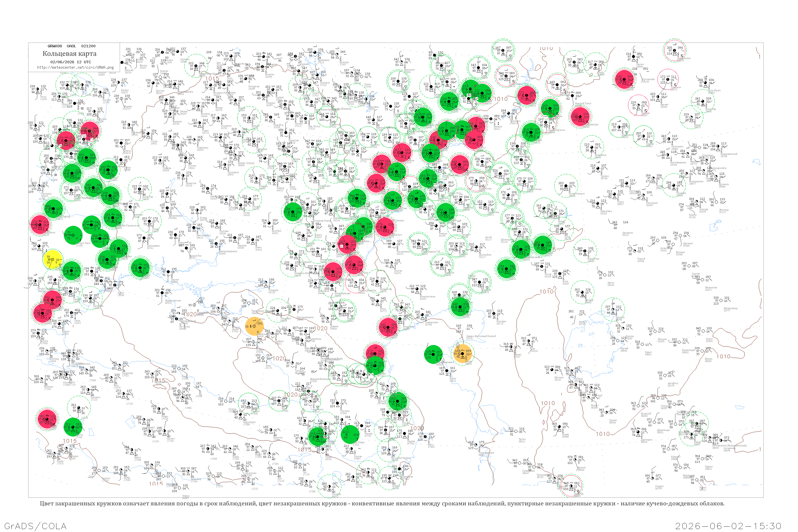Click the yellow filled station circle

tap(53, 260)
